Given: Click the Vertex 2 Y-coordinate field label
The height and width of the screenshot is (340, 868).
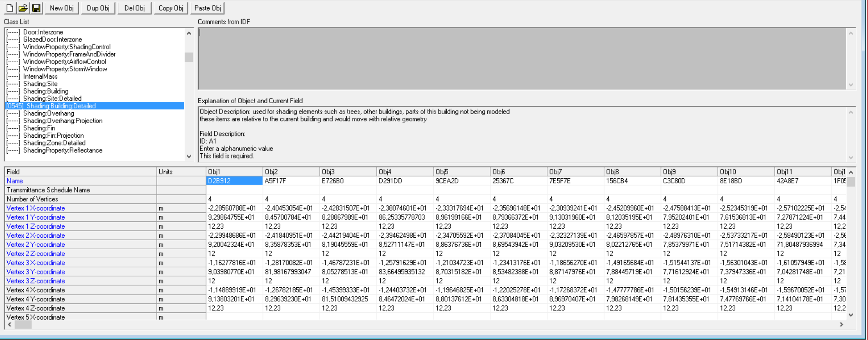Looking at the screenshot, I should 35,245.
